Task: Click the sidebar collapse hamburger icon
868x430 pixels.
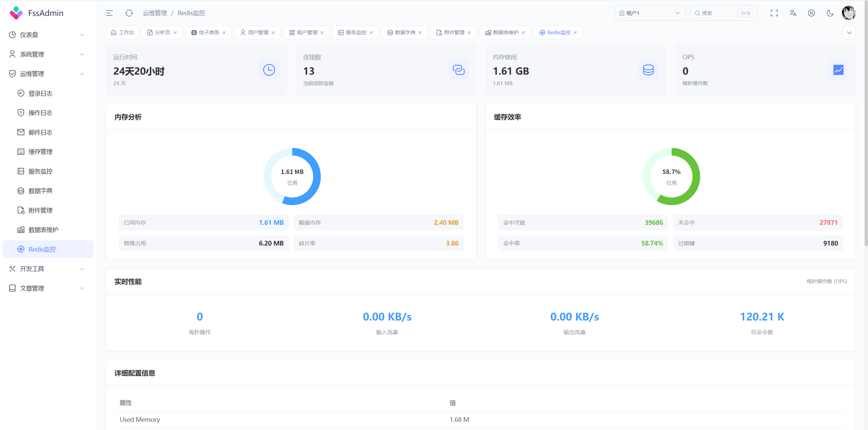Action: pyautogui.click(x=109, y=13)
